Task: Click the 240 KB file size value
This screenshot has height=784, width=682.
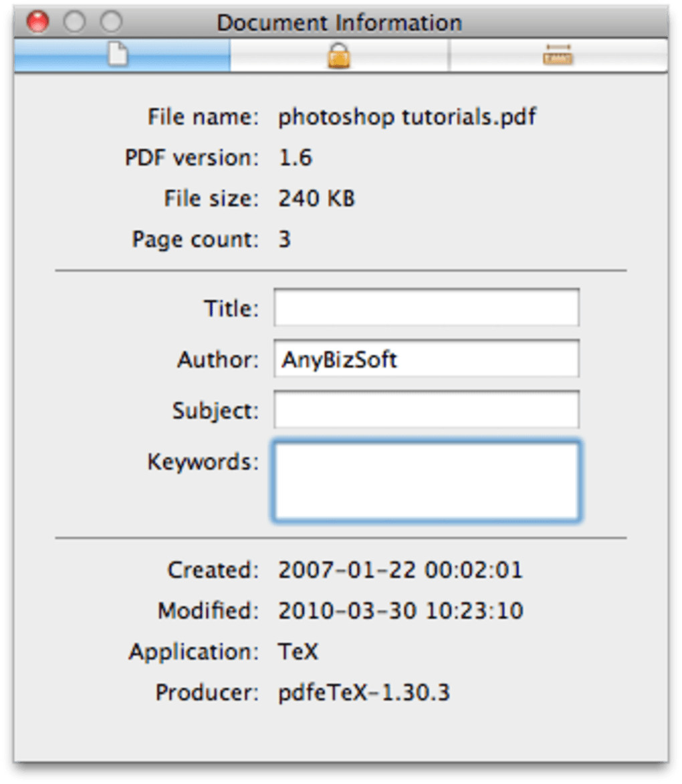Action: click(317, 199)
